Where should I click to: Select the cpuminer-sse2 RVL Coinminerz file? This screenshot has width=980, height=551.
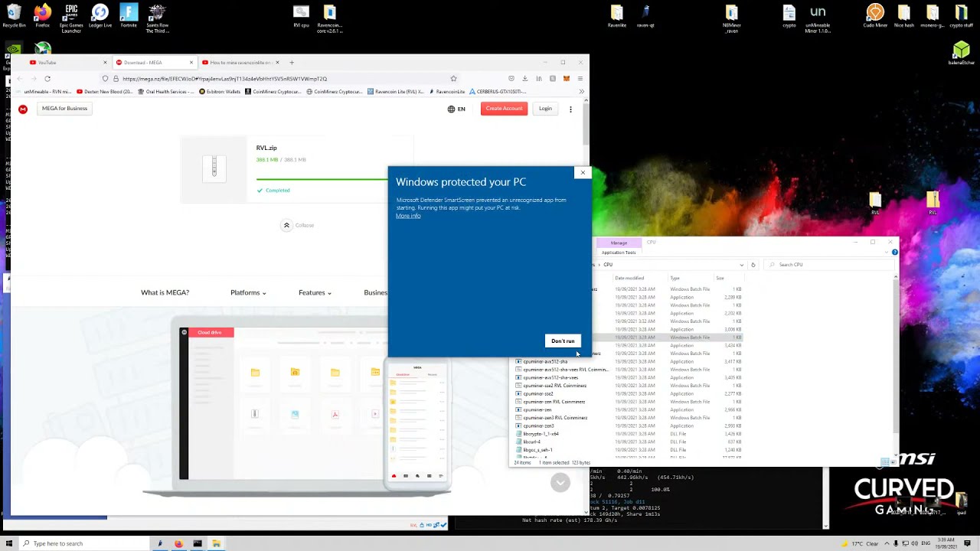coord(554,386)
